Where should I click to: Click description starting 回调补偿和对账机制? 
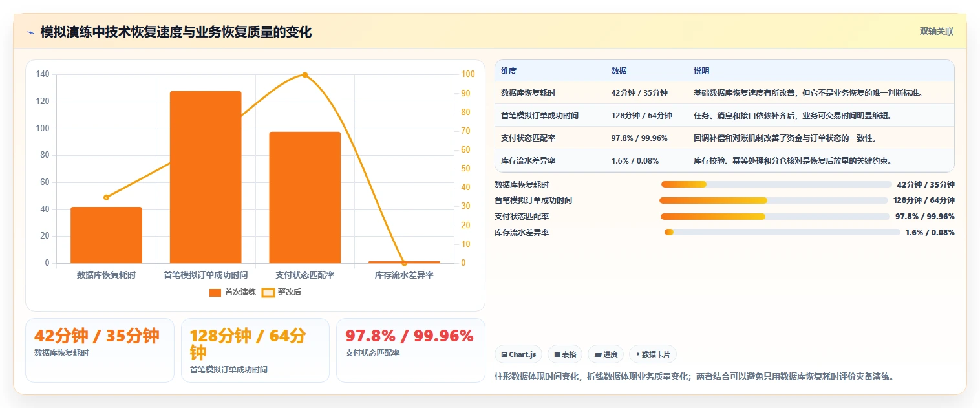click(785, 138)
